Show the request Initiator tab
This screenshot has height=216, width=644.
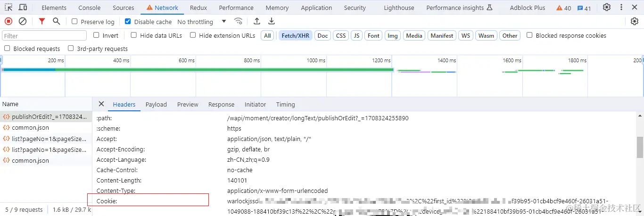(x=255, y=104)
